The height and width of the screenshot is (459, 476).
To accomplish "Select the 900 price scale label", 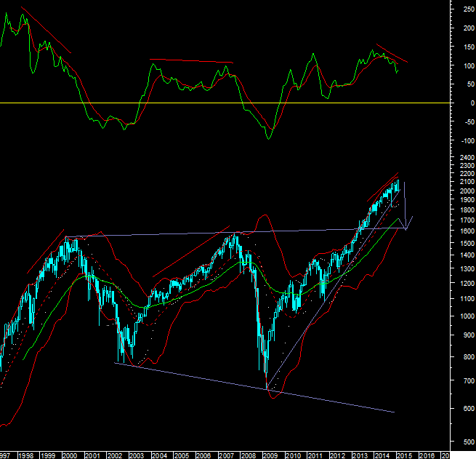I will pos(469,335).
